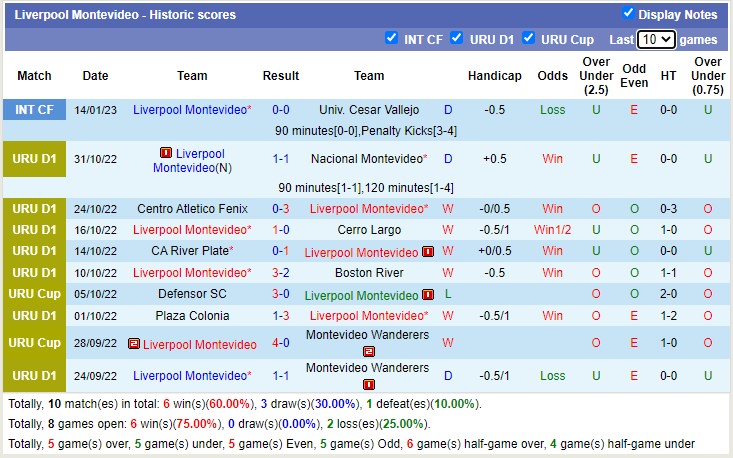
Task: Click the Over Under (0.75) column header
Action: 708,76
